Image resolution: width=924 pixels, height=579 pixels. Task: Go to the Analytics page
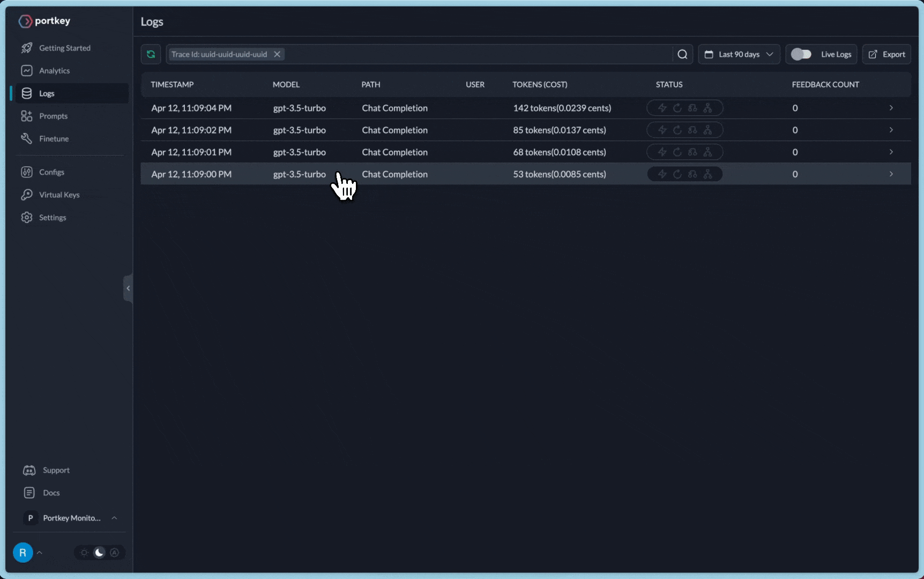(x=54, y=71)
